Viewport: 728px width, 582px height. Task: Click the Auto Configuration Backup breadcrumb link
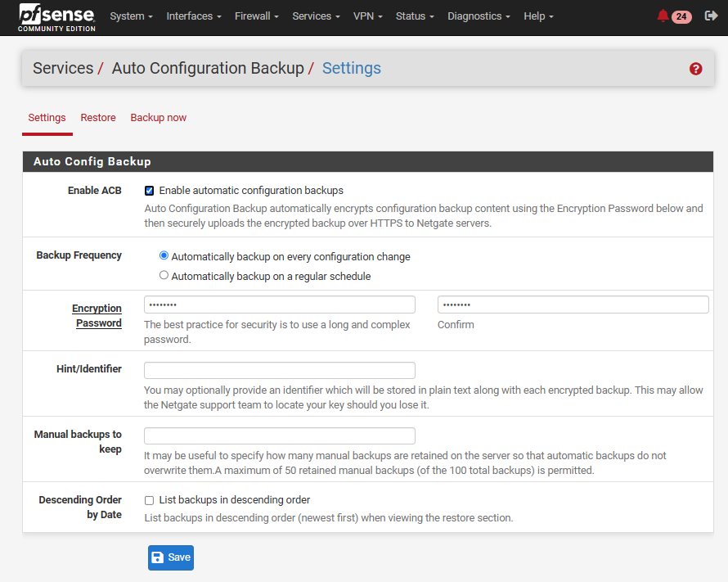coord(208,68)
